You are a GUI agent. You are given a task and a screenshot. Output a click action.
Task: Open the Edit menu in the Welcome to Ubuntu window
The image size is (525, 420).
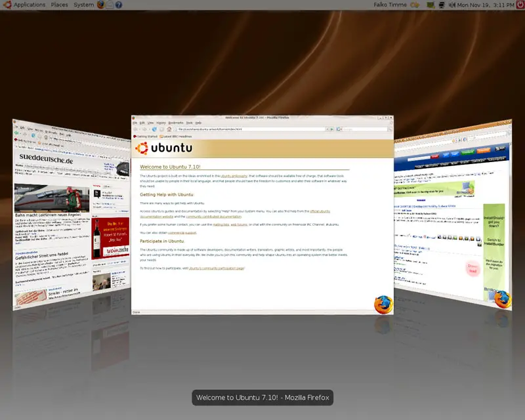point(142,123)
